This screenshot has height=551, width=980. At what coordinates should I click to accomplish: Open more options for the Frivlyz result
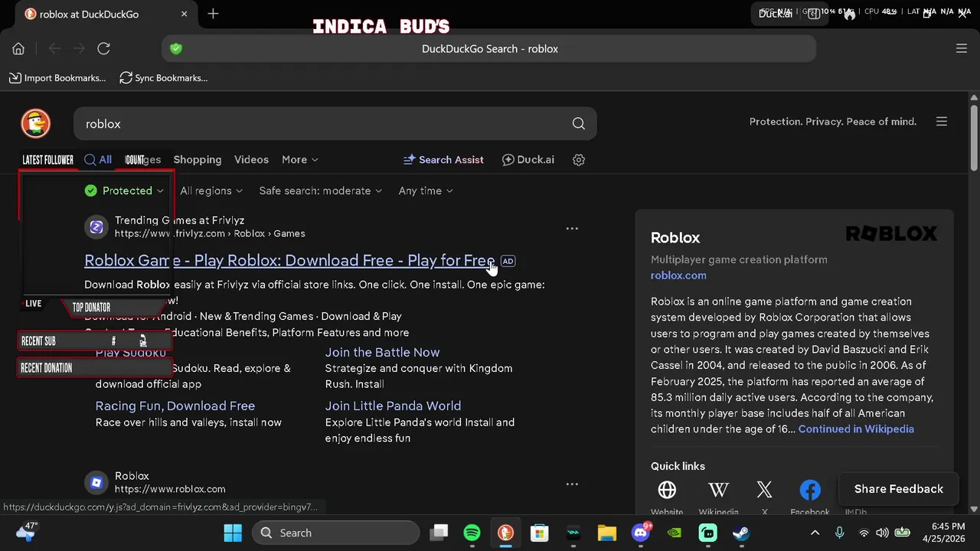(x=572, y=228)
